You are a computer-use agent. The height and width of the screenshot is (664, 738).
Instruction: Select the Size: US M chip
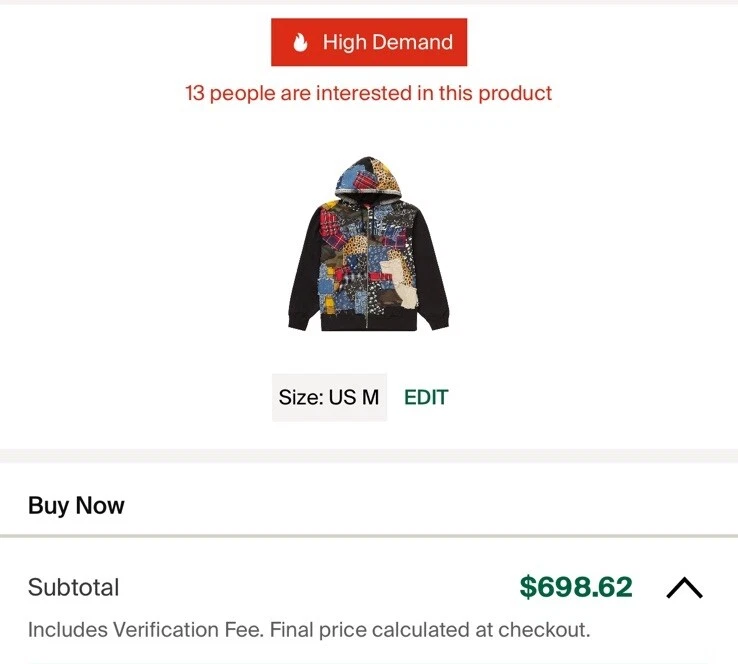click(x=329, y=397)
